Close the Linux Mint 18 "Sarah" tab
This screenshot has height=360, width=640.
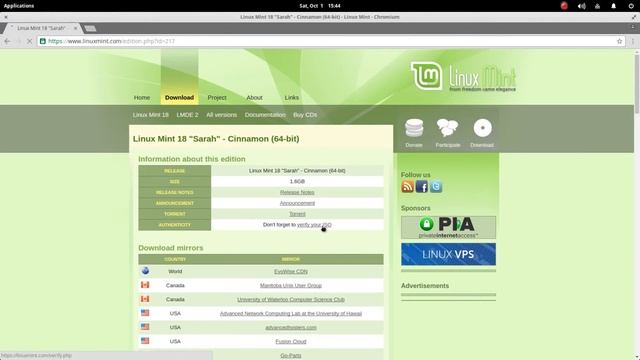75,28
